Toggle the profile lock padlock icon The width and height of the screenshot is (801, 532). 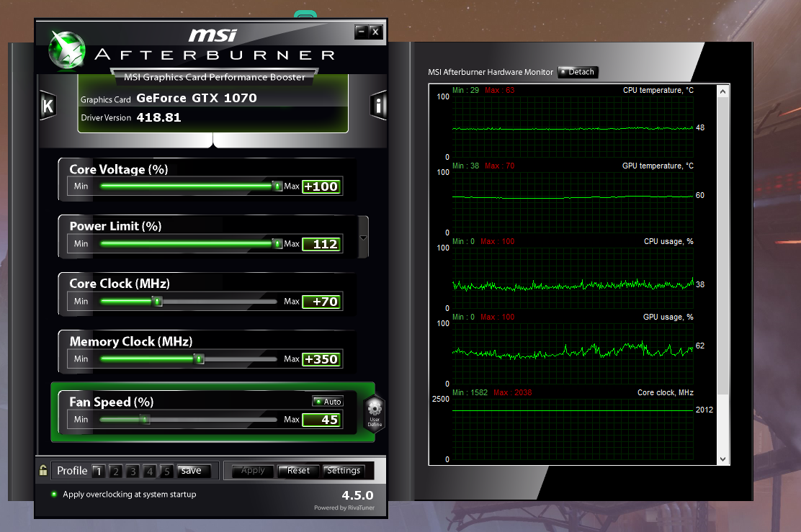coord(43,470)
